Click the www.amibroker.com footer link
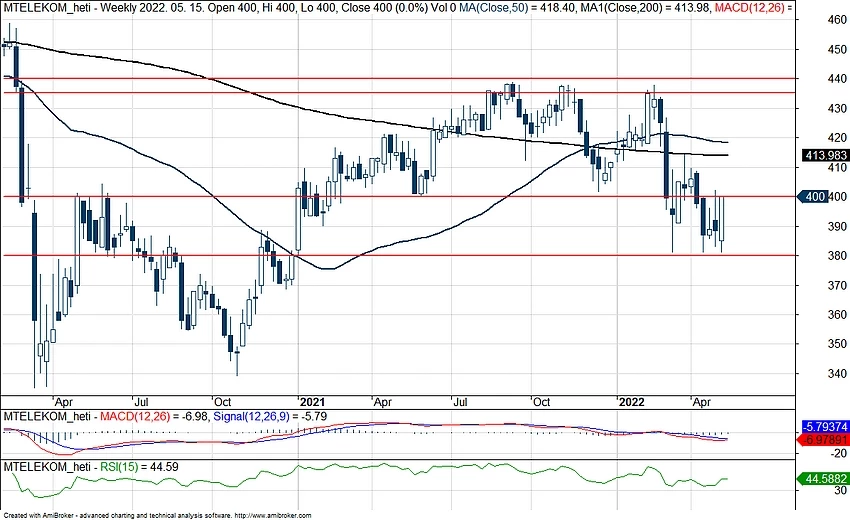The width and height of the screenshot is (850, 520). (x=274, y=516)
